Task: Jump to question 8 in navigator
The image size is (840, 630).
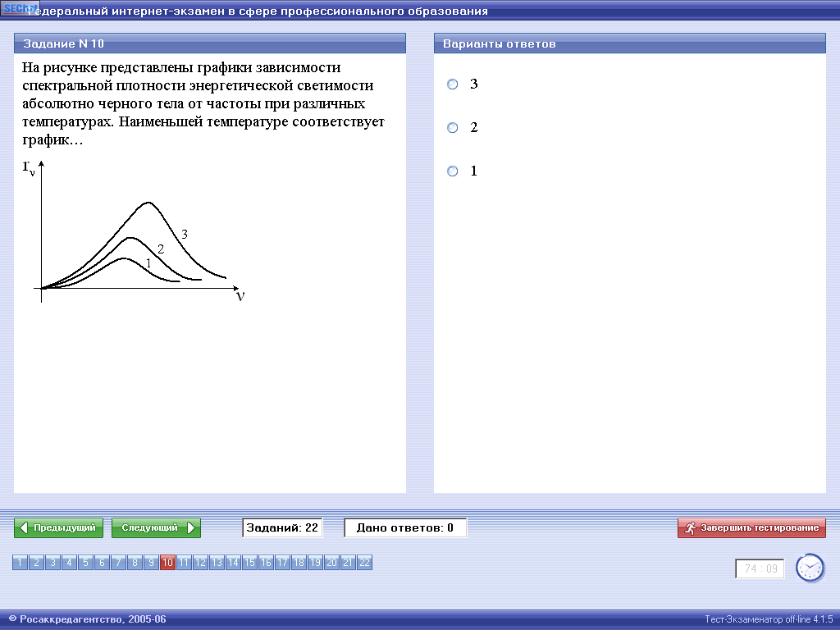Action: coord(135,563)
